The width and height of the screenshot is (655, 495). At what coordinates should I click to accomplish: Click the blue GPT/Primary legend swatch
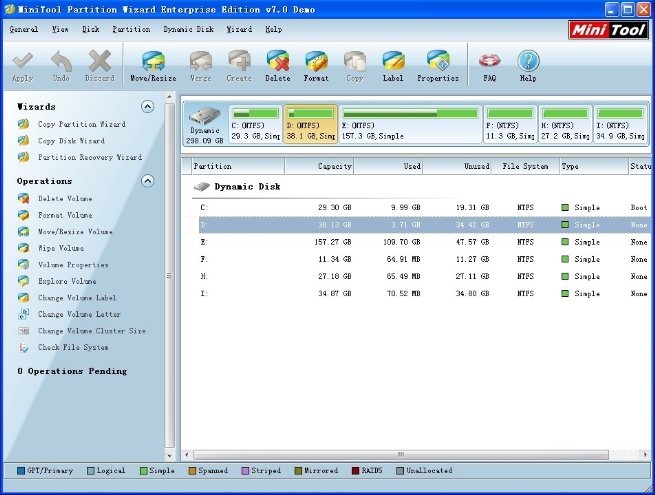(21, 471)
